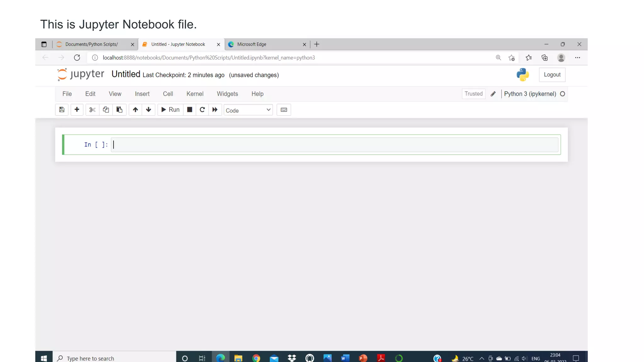Switch to Documents/Python Scripts browser tab
Screen dimensions: 644x362
[92, 44]
